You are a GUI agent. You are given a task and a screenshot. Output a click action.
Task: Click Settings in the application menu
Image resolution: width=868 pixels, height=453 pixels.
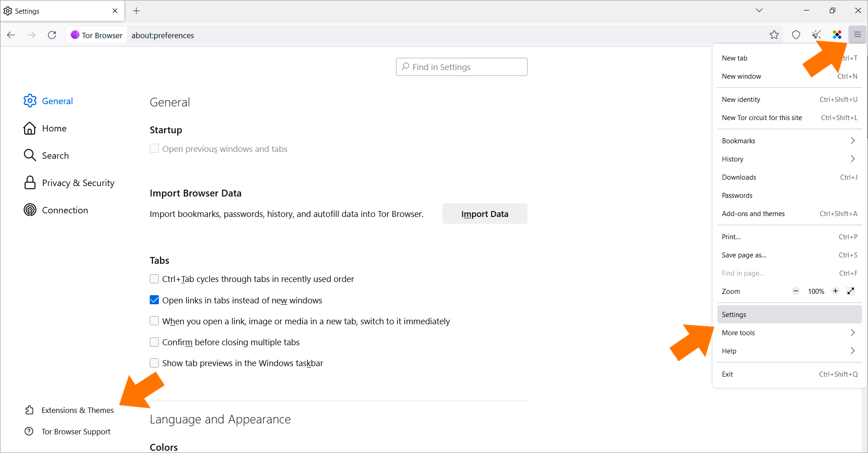[x=789, y=315]
